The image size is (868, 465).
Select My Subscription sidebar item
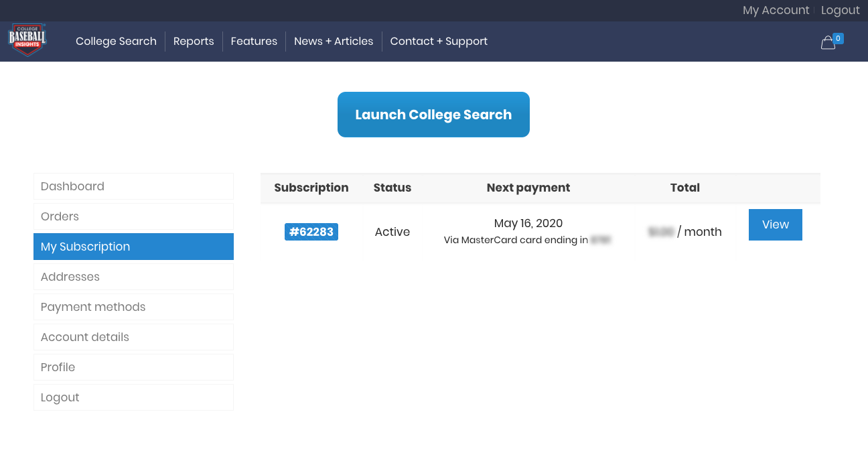tap(133, 247)
